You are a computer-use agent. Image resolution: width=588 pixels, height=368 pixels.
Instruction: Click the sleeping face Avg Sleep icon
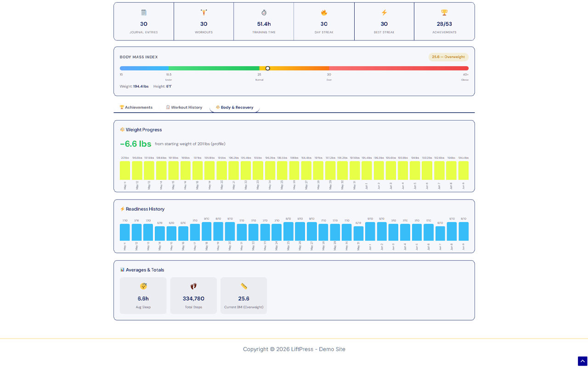click(x=143, y=286)
